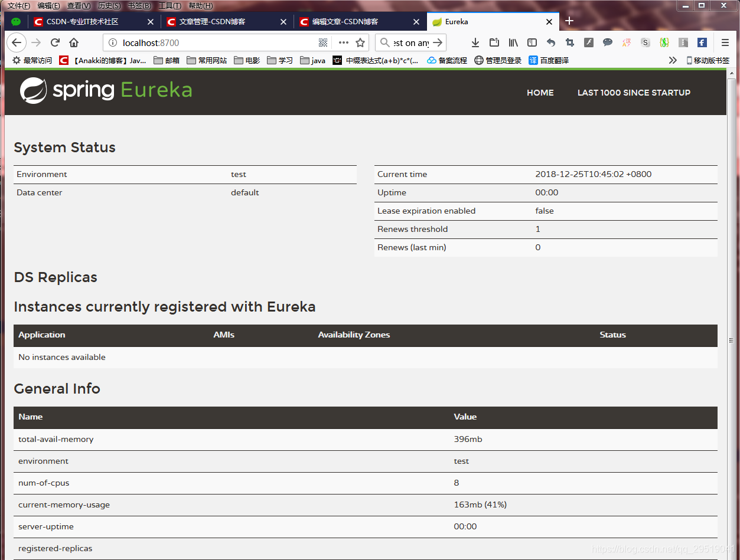The image size is (740, 560).
Task: Open the 常用网站 bookmark folder
Action: click(207, 60)
